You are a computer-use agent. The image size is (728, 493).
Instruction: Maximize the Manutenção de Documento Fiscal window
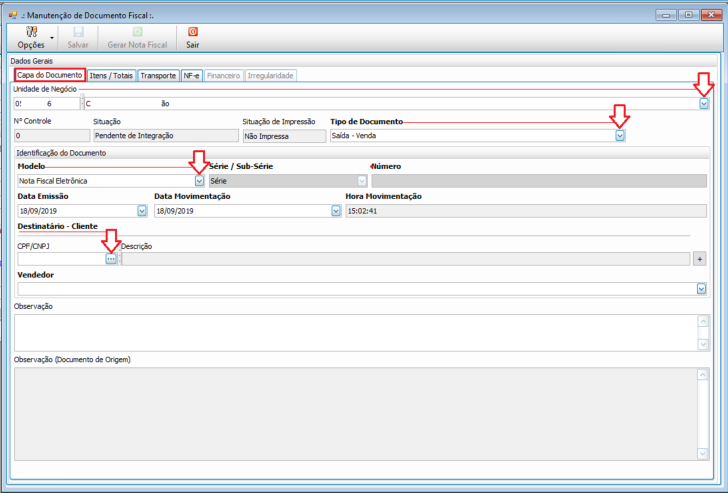(689, 15)
